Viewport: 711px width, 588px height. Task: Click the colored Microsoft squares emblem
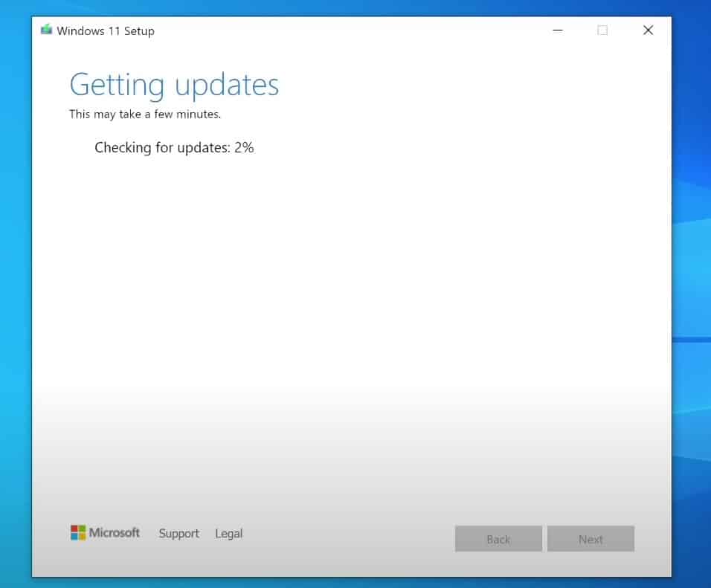(76, 532)
